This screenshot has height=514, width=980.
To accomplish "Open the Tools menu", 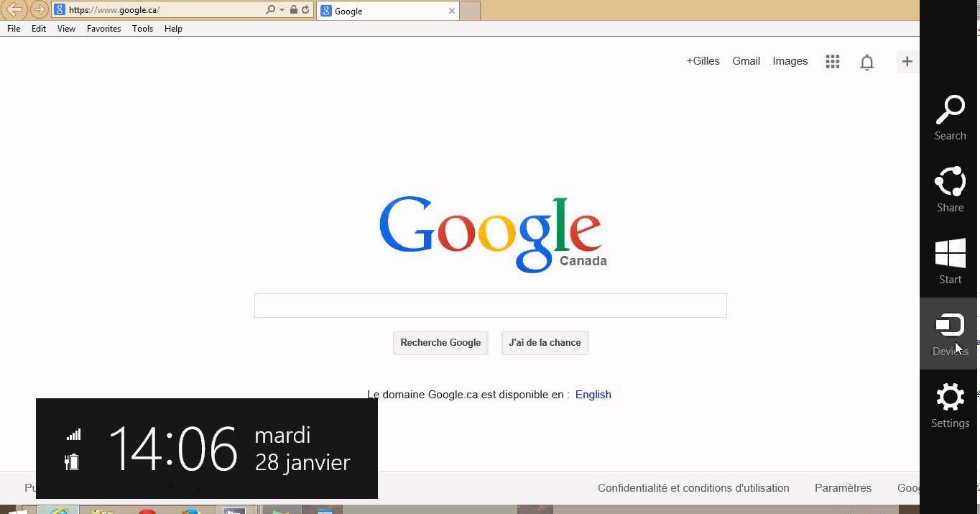I will [x=142, y=29].
